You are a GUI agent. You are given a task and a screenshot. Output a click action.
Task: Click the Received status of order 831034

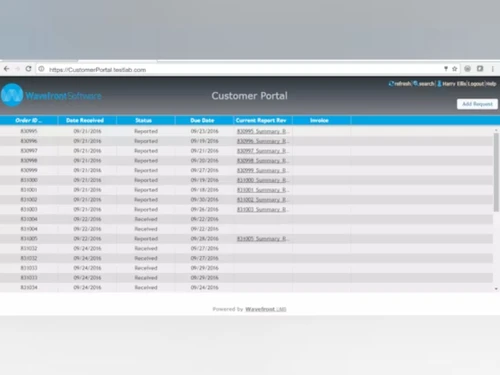[x=146, y=287]
